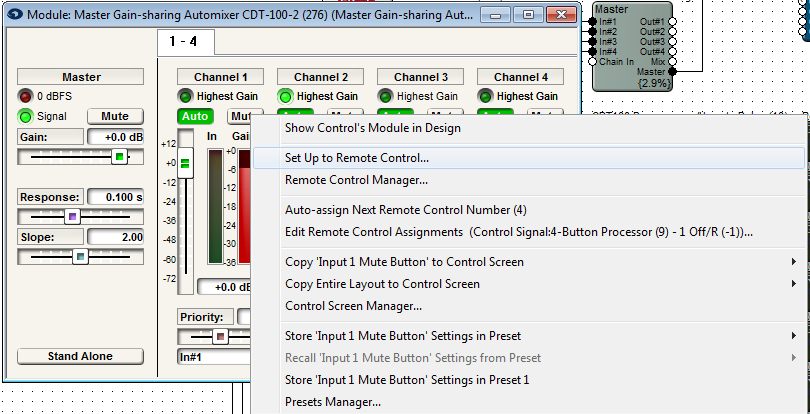The image size is (810, 414).
Task: Click the Channel 2 label button
Action: click(320, 77)
